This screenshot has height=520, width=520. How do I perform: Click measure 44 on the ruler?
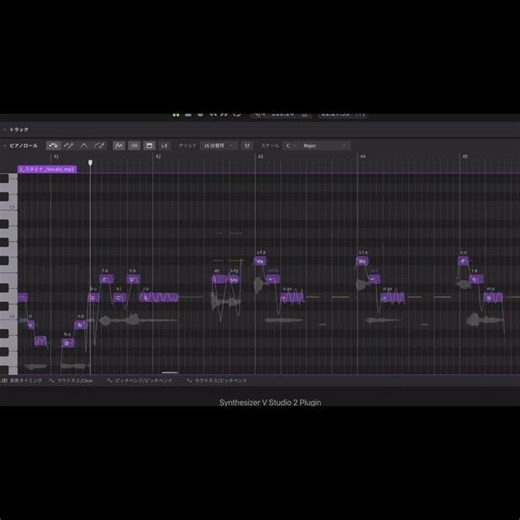click(363, 156)
